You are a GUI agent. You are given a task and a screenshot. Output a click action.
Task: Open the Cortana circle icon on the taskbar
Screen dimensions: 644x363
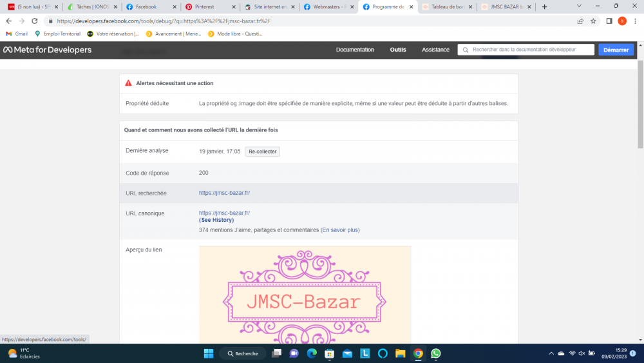tap(383, 353)
